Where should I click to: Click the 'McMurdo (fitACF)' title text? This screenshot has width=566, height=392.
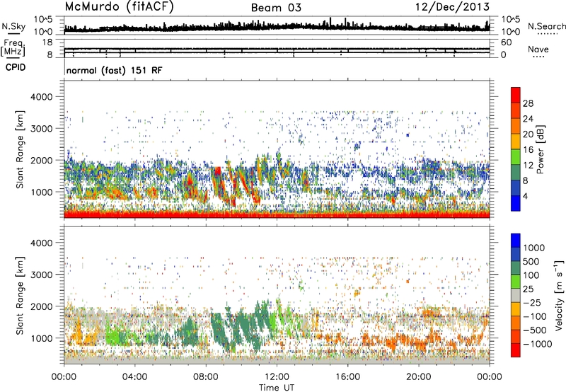[119, 7]
